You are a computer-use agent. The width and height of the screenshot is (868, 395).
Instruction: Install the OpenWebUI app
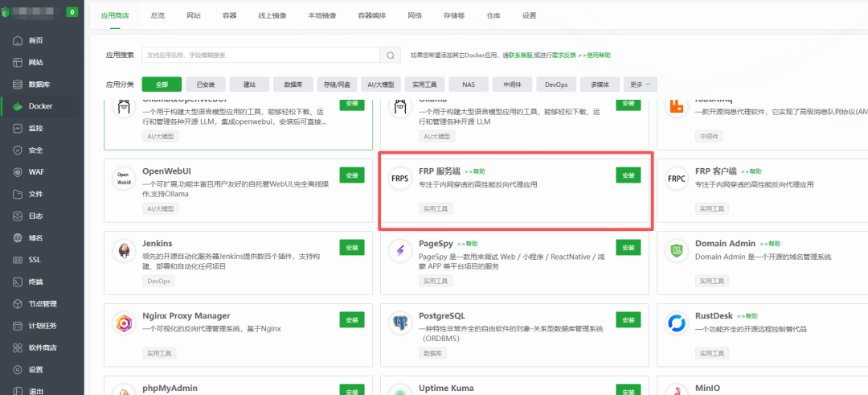pos(352,175)
